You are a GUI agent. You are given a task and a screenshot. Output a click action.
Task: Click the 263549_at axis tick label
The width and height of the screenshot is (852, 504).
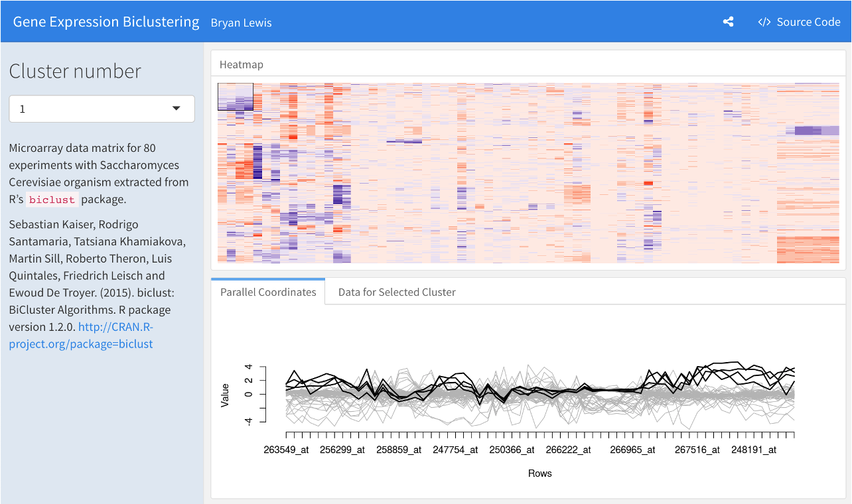286,450
